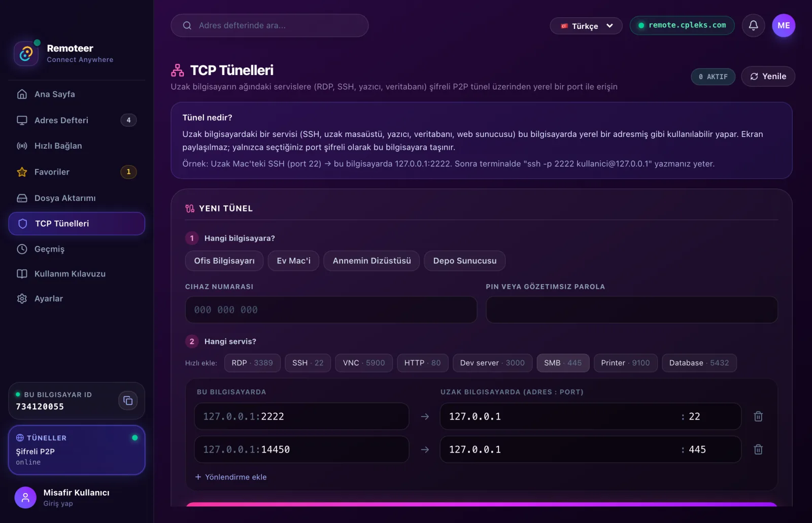Open Favoriler in sidebar
Screen dimensions: 812x523
pyautogui.click(x=77, y=172)
